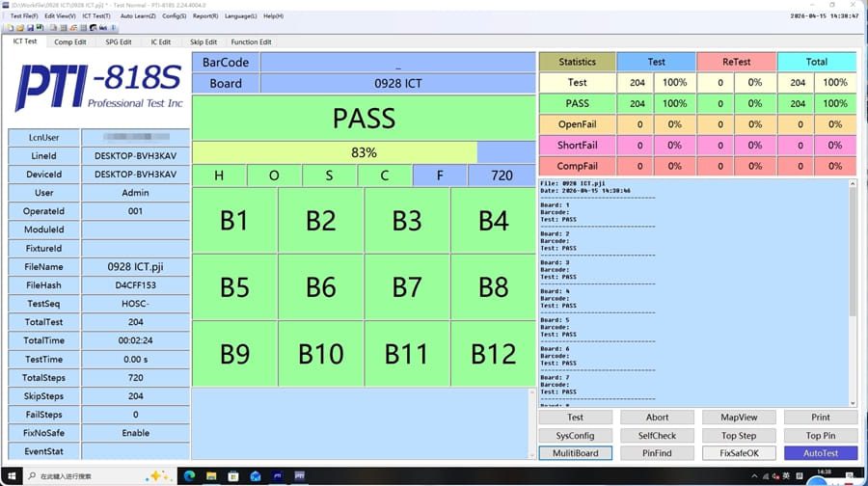Run SelfCheck
This screenshot has width=868, height=486.
coord(657,436)
